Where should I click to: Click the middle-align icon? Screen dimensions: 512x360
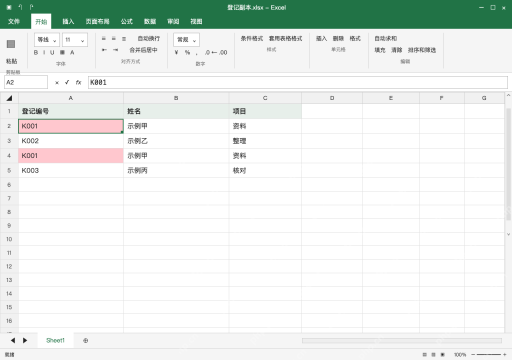tap(114, 39)
